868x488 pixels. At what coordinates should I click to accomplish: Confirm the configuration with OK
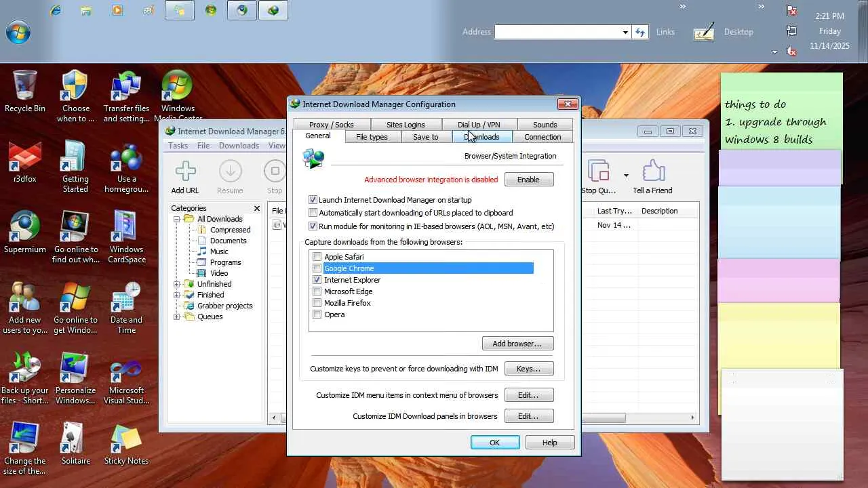pos(495,443)
